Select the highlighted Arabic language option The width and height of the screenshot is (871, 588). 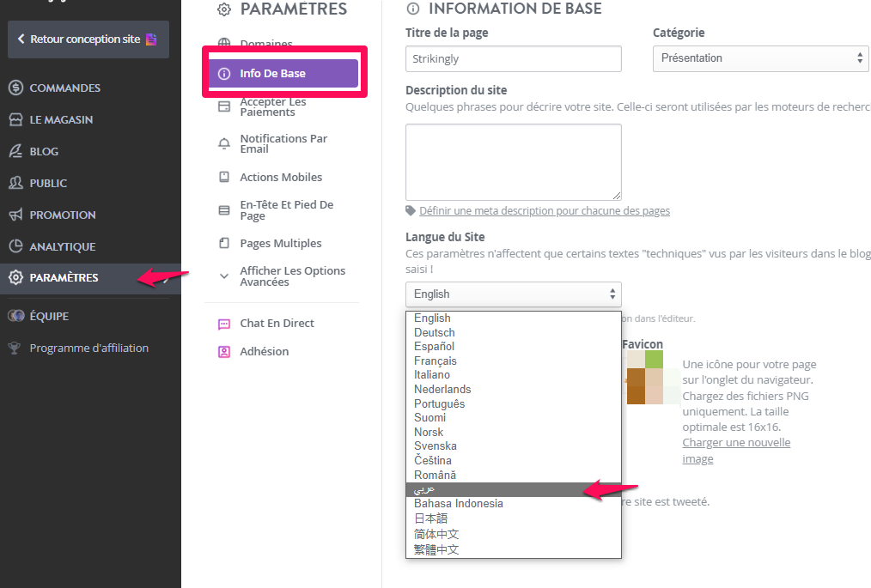point(514,489)
